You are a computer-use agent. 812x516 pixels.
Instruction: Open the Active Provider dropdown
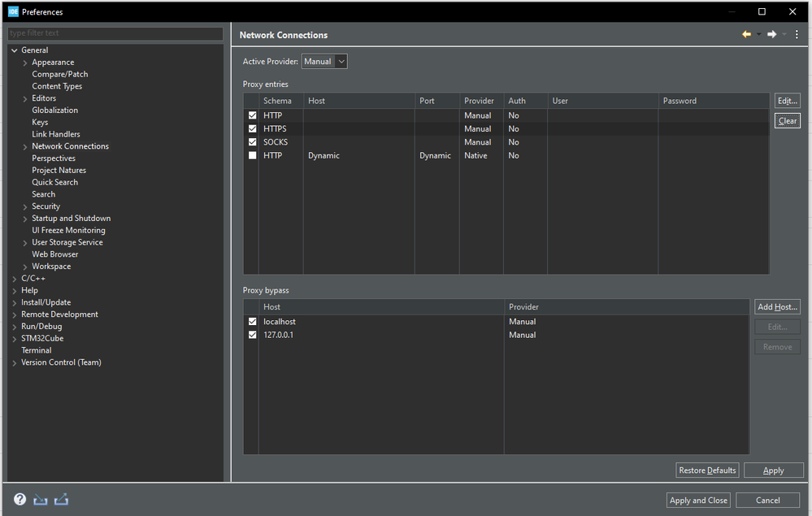[x=324, y=62]
